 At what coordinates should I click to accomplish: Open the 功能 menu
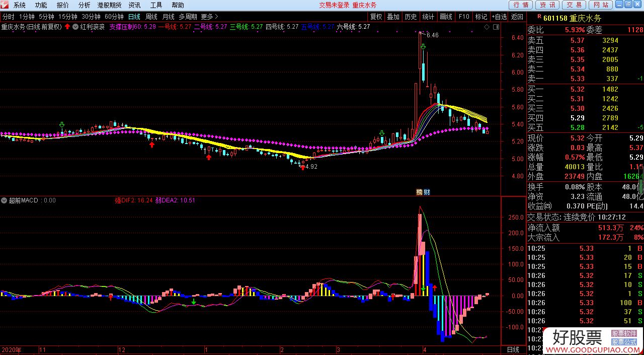pyautogui.click(x=41, y=5)
